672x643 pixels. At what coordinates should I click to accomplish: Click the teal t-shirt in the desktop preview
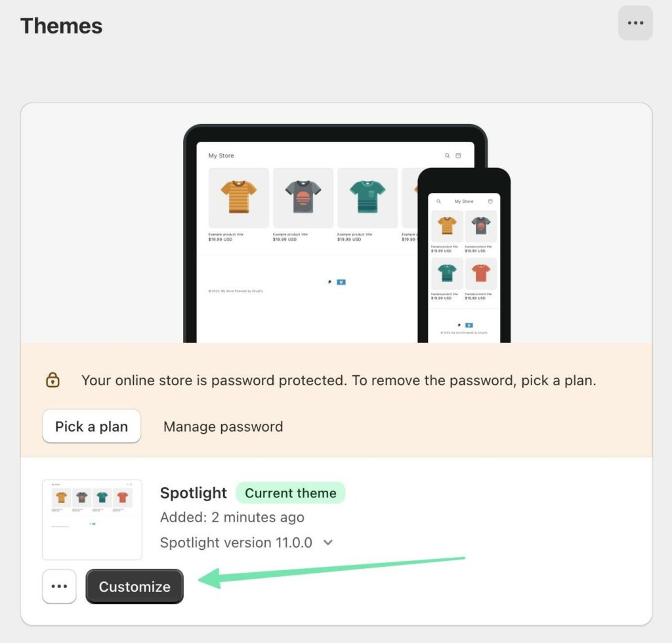coord(367,197)
